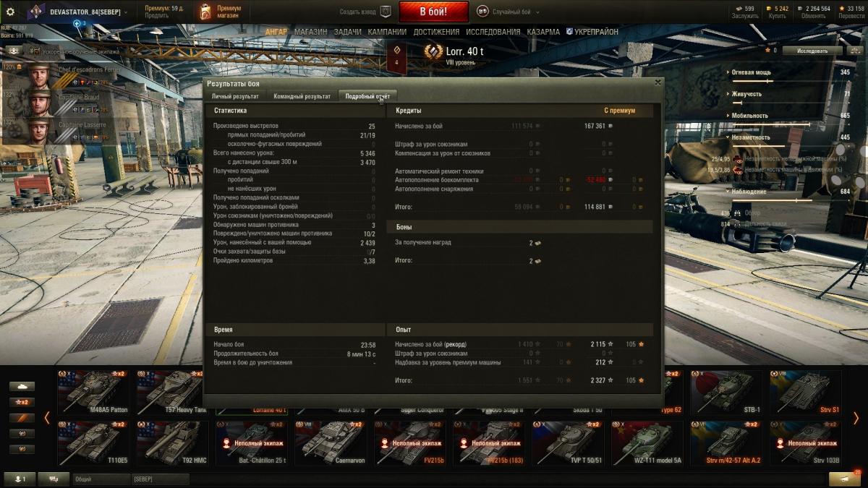Toggle the orange stripe carousel filter
Image resolution: width=868 pixels, height=488 pixels.
[22, 418]
